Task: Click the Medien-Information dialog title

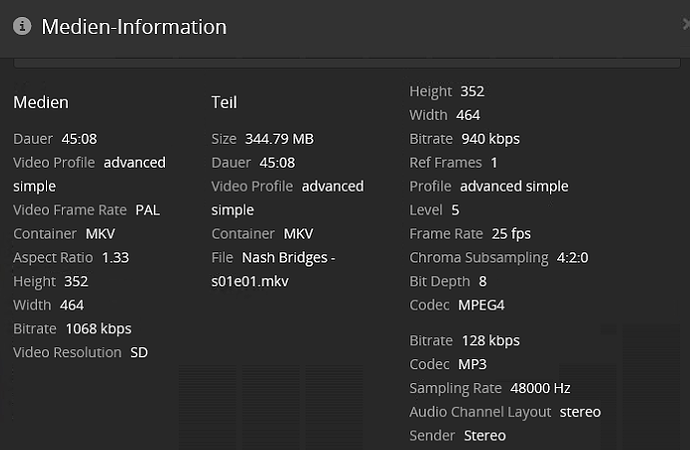Action: point(134,26)
